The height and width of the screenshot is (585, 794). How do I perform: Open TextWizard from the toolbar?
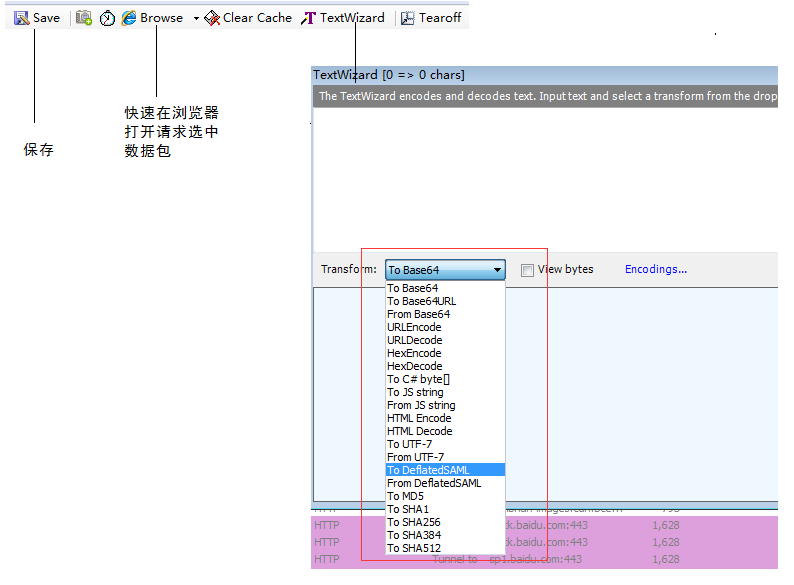point(343,18)
